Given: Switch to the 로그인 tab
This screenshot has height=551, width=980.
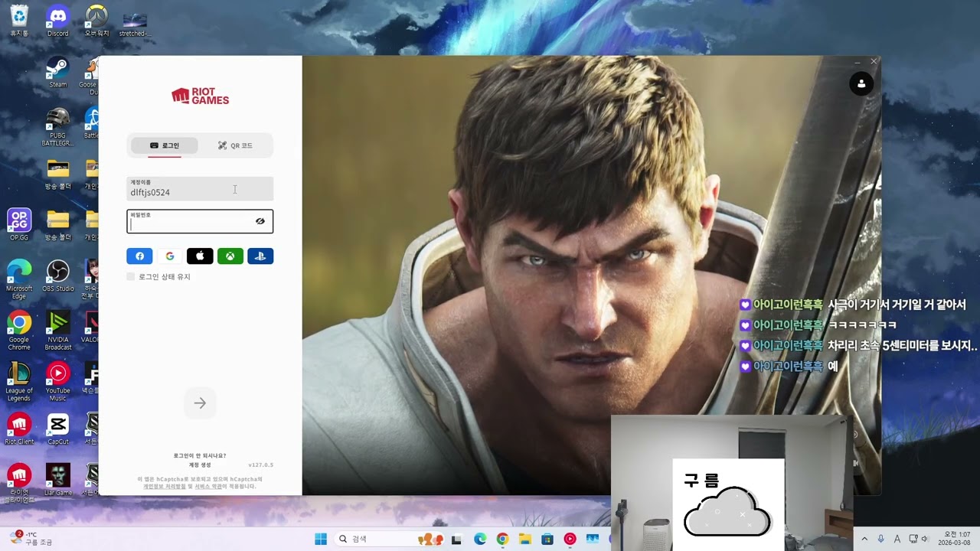Looking at the screenshot, I should coord(164,145).
